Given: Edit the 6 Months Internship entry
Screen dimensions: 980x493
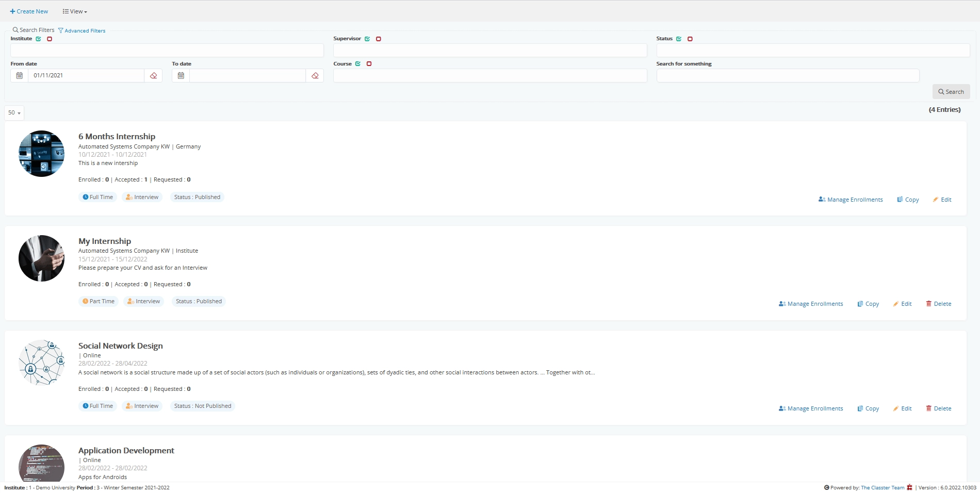Looking at the screenshot, I should (x=942, y=200).
